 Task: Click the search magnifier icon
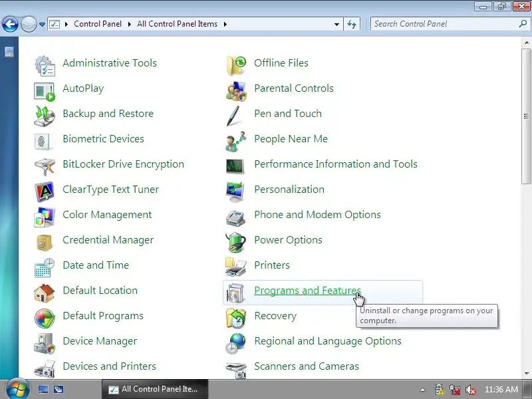[x=523, y=24]
